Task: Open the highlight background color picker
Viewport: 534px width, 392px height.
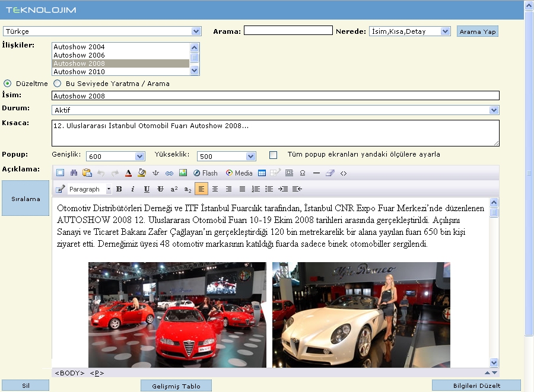Action: click(142, 173)
